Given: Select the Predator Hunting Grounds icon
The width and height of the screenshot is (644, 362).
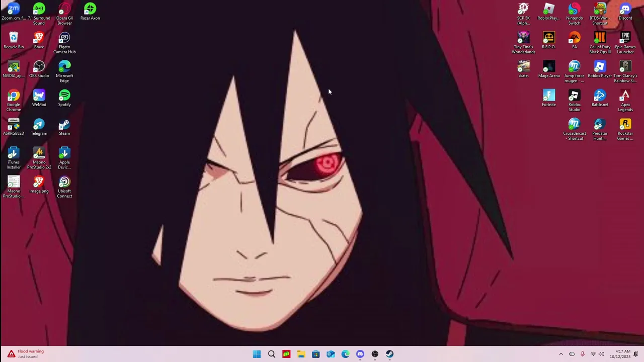Looking at the screenshot, I should [x=600, y=130].
